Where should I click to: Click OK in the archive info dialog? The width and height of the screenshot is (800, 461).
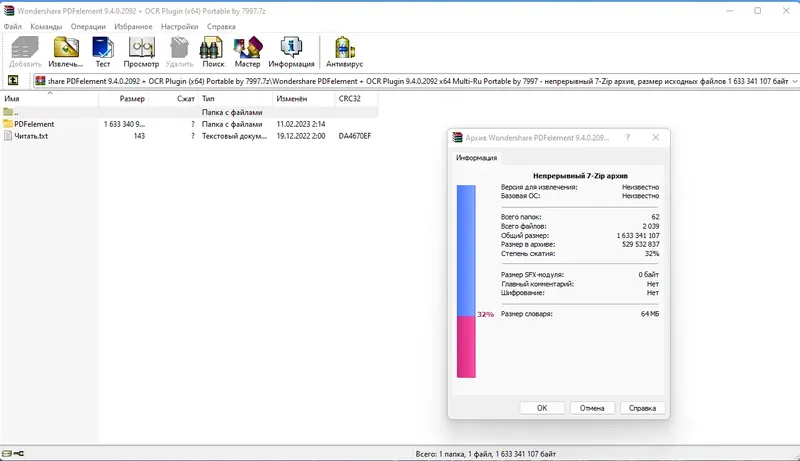point(542,408)
